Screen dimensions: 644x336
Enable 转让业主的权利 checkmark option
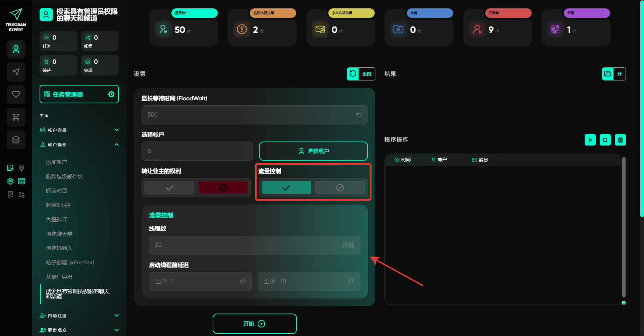click(x=169, y=187)
